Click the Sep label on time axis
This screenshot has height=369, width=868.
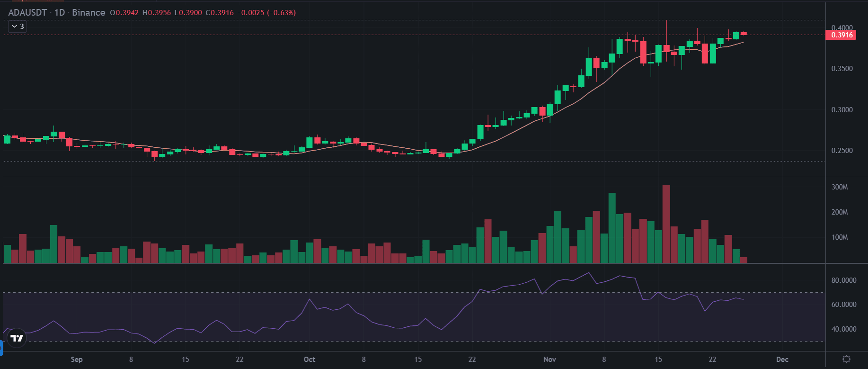(77, 360)
